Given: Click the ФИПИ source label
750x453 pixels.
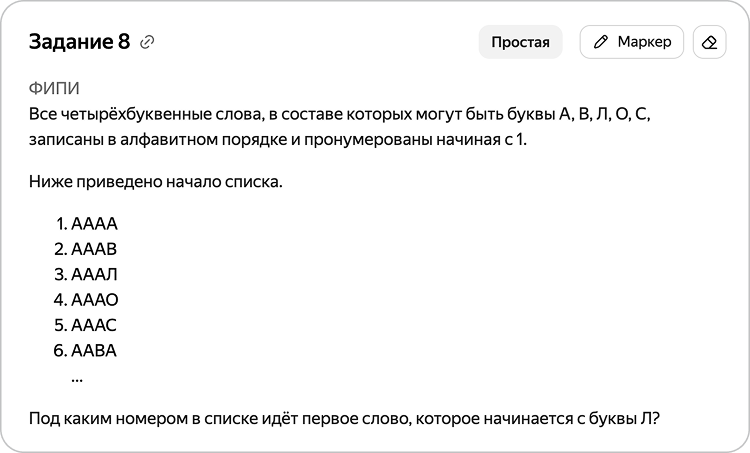Looking at the screenshot, I should (54, 88).
